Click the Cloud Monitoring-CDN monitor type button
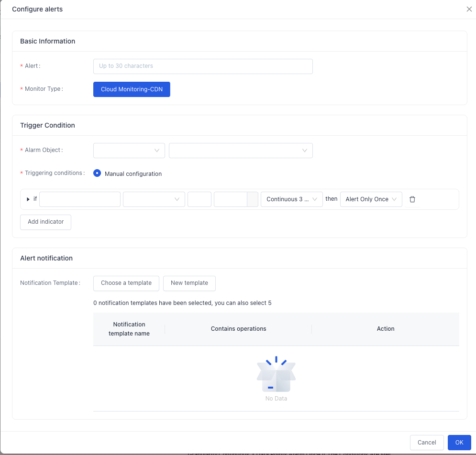The image size is (476, 455). pyautogui.click(x=132, y=89)
